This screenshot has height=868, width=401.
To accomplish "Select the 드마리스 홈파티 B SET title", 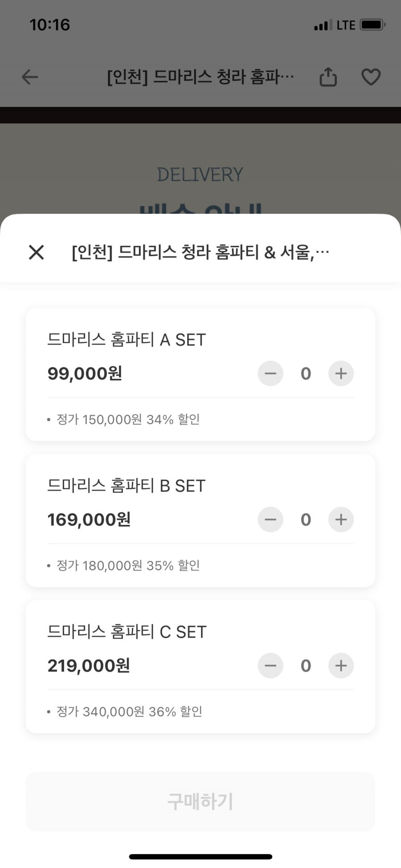I will point(127,486).
